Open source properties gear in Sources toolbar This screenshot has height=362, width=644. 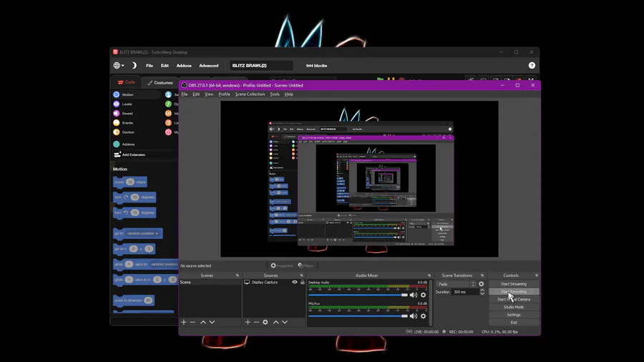click(x=265, y=322)
